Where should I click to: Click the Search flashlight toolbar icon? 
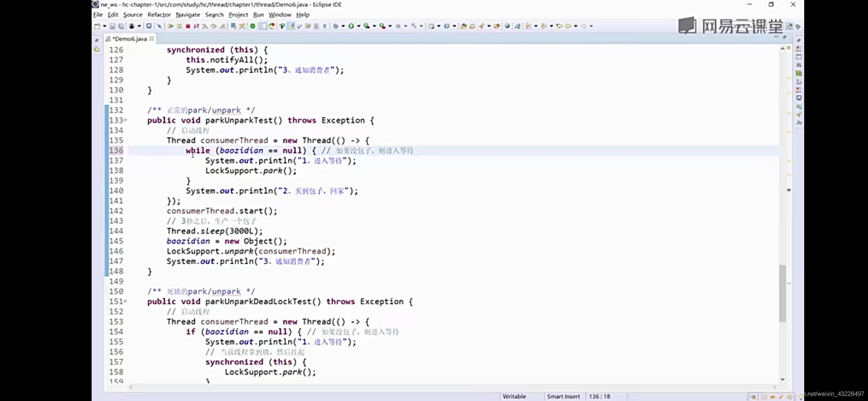[481, 26]
